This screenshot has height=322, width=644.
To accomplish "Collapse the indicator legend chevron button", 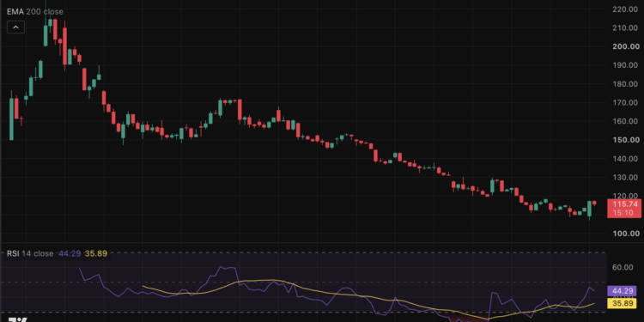I will pyautogui.click(x=15, y=27).
